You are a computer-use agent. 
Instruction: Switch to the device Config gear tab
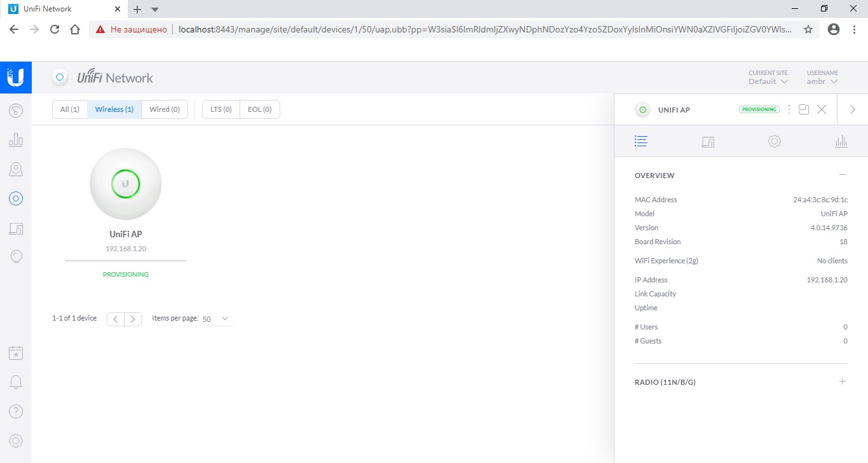coord(774,141)
